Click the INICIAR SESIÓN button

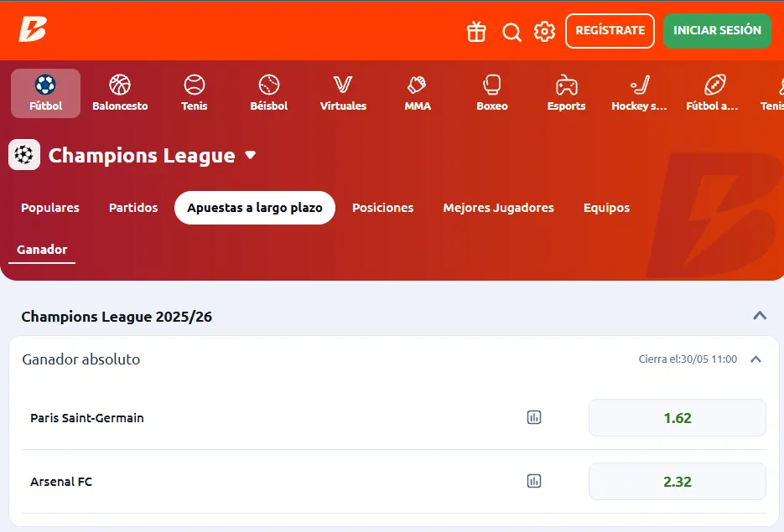(717, 31)
